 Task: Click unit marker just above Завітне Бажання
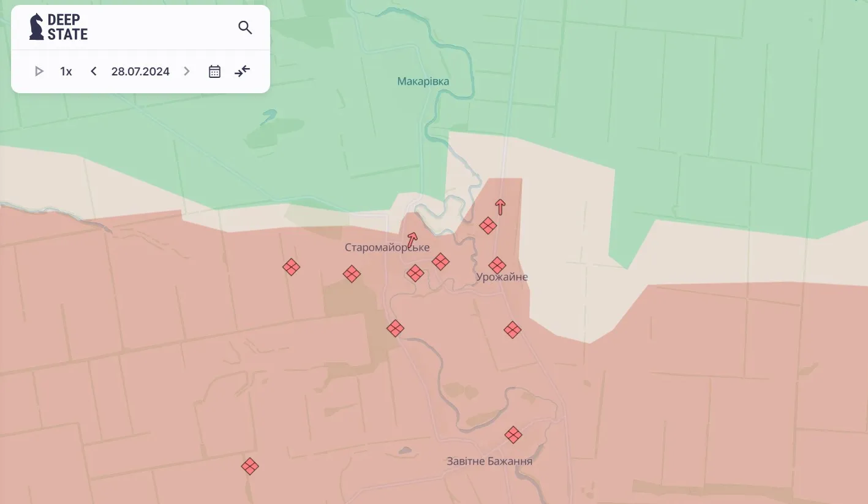click(x=513, y=435)
